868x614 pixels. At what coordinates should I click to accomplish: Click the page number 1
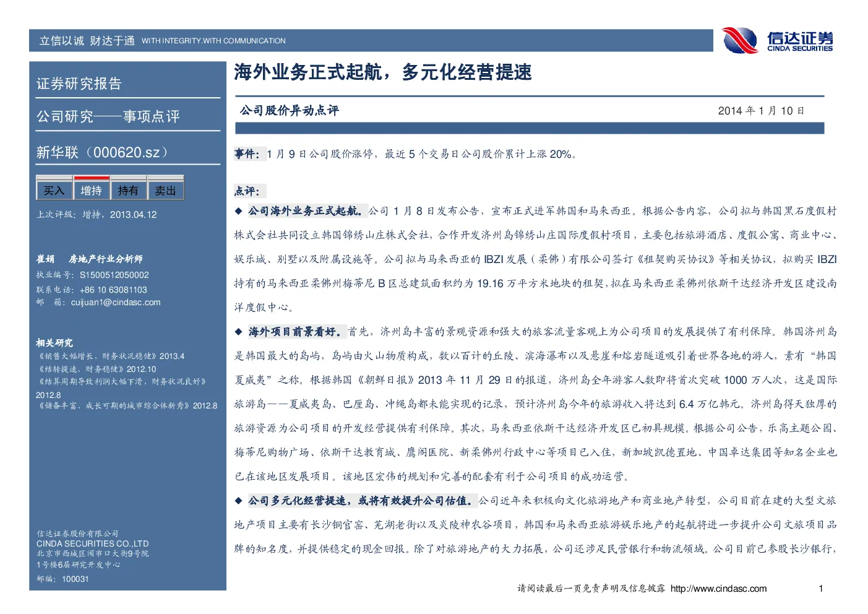click(821, 589)
